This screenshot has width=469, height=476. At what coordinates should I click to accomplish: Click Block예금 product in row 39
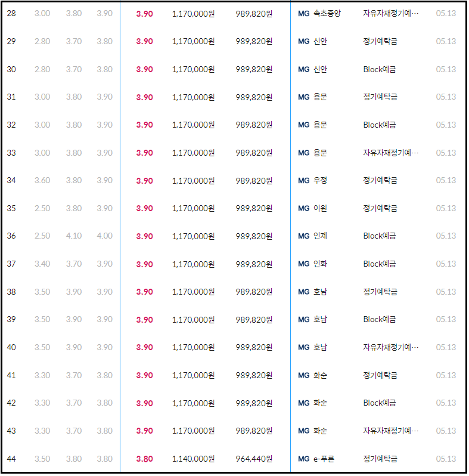pos(380,319)
